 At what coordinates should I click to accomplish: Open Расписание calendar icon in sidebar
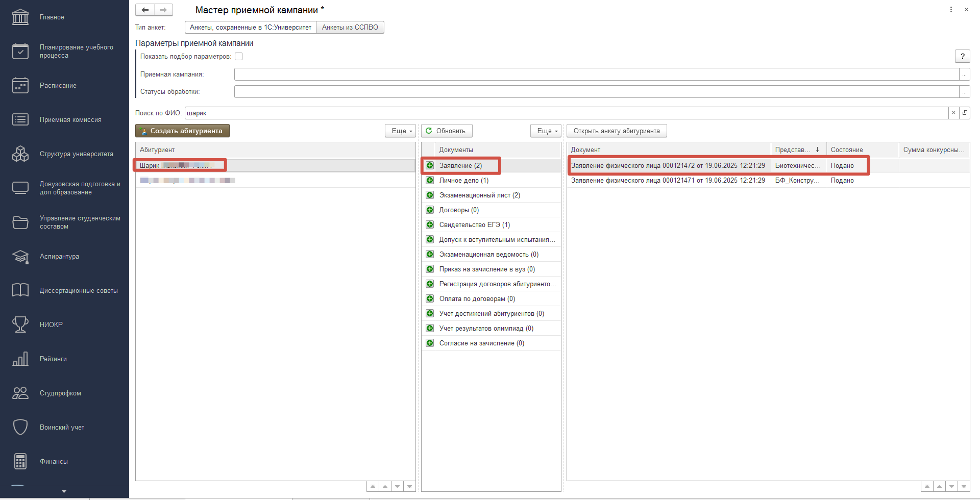point(20,86)
